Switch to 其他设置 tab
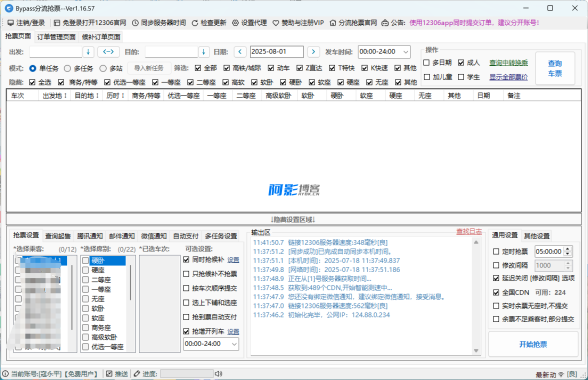Viewport: 588px width, 380px height. [x=537, y=236]
